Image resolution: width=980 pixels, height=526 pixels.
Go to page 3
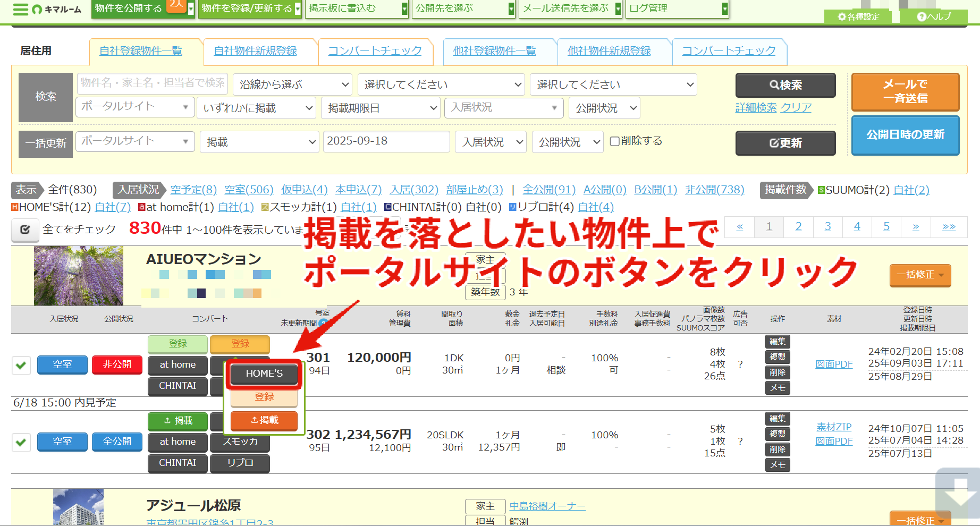pyautogui.click(x=827, y=227)
